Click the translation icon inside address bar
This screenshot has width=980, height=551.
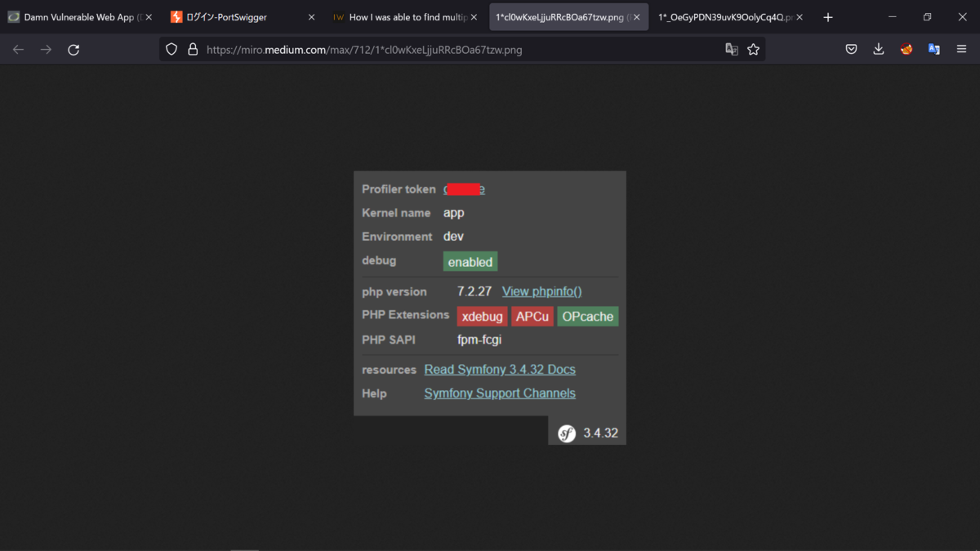[x=732, y=49]
